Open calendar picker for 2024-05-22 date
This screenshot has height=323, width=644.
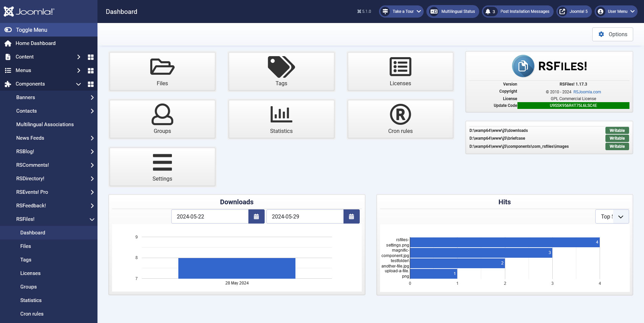257,216
